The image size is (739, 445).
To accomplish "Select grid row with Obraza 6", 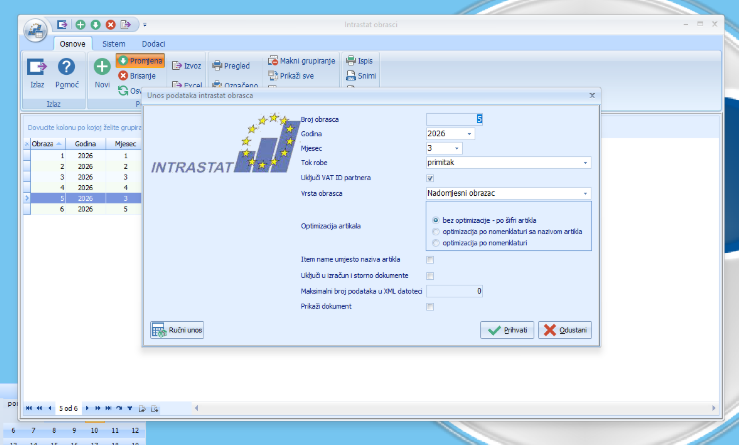I will [x=82, y=209].
